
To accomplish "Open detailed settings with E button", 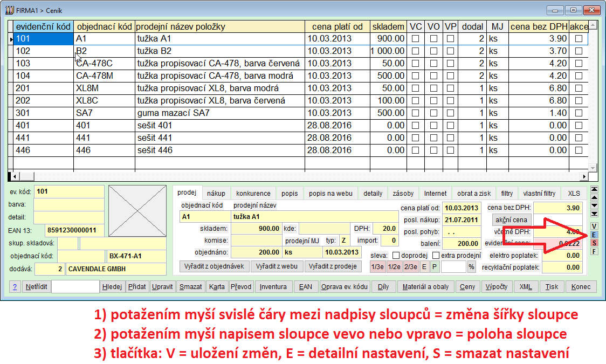I will tap(594, 235).
